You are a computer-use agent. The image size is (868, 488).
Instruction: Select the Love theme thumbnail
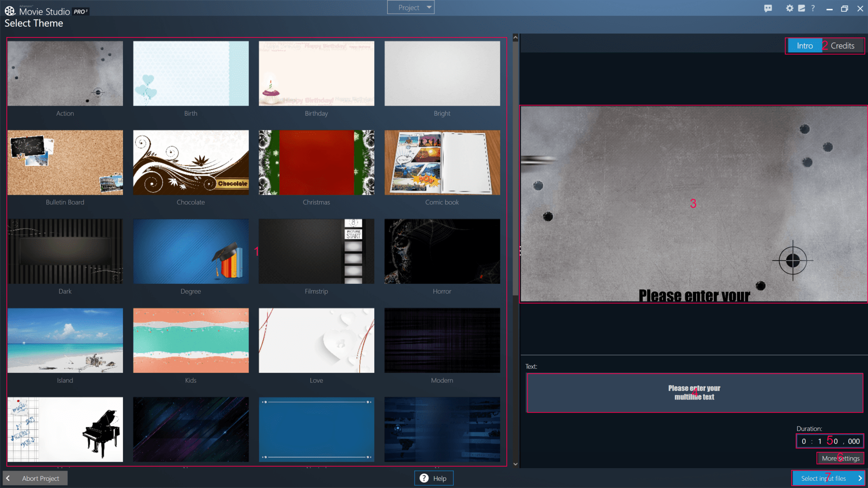(x=316, y=341)
